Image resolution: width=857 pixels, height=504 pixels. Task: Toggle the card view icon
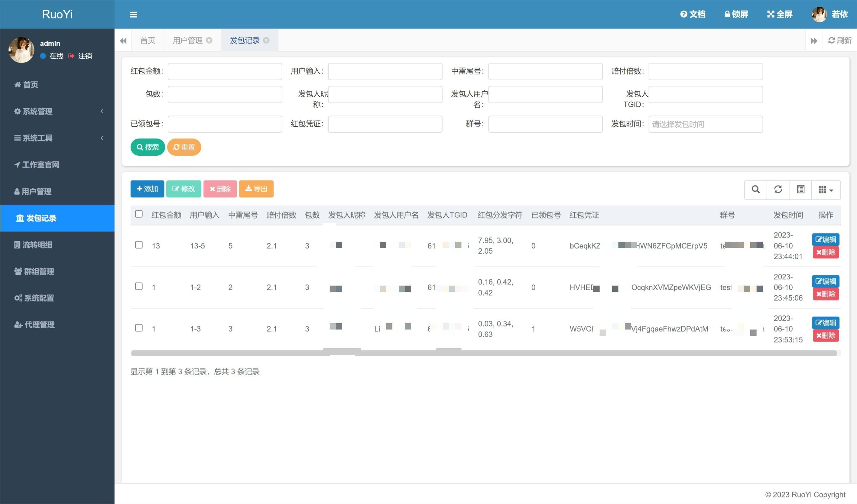tap(800, 190)
